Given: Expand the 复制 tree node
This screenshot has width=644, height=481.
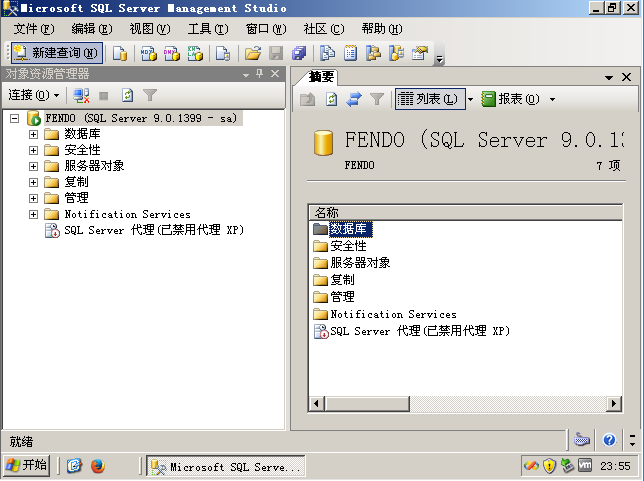Looking at the screenshot, I should coord(33,182).
